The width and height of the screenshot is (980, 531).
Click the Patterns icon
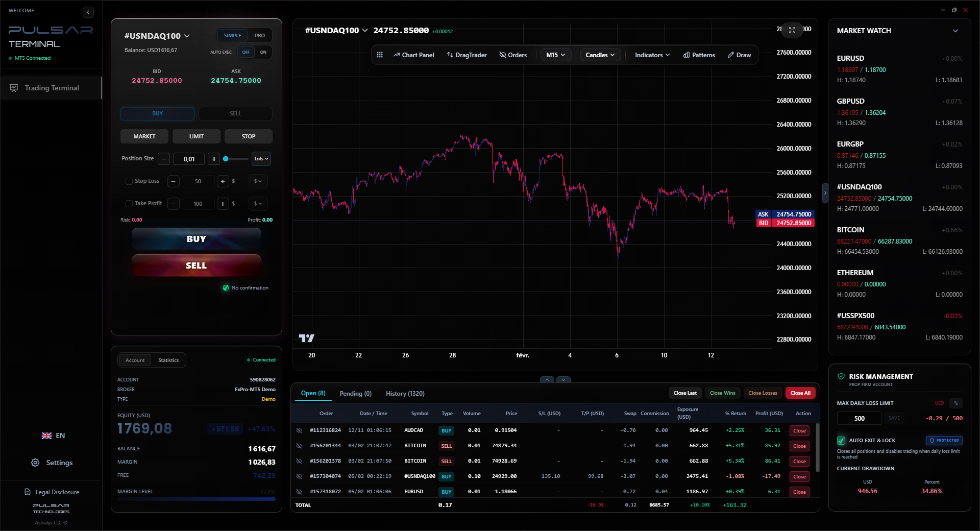699,55
